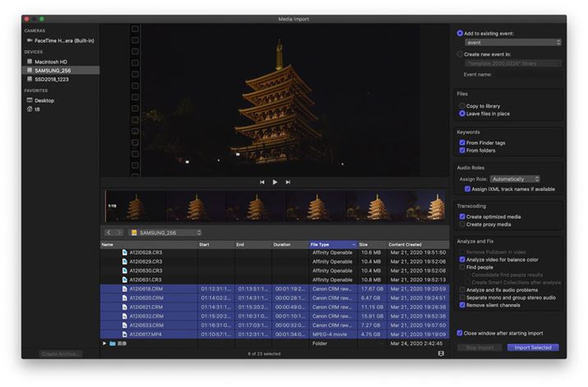Image resolution: width=588 pixels, height=387 pixels.
Task: Uncheck Remove silent channels
Action: click(462, 305)
